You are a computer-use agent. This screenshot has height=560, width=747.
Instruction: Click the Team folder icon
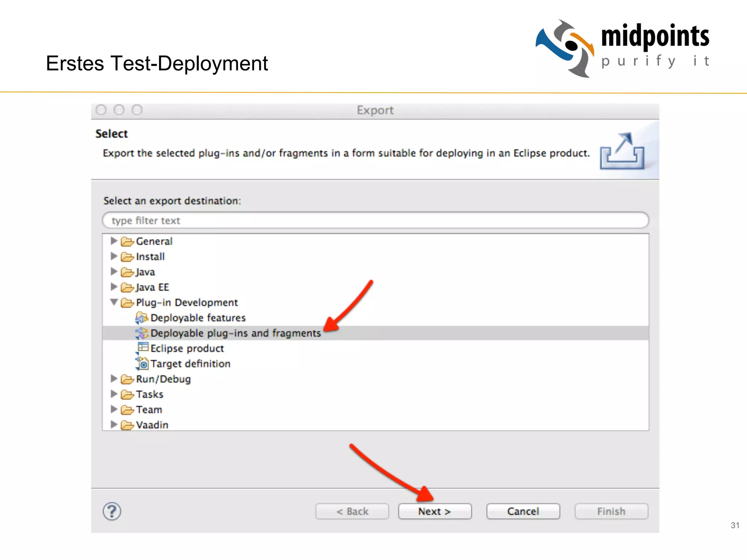tap(127, 410)
